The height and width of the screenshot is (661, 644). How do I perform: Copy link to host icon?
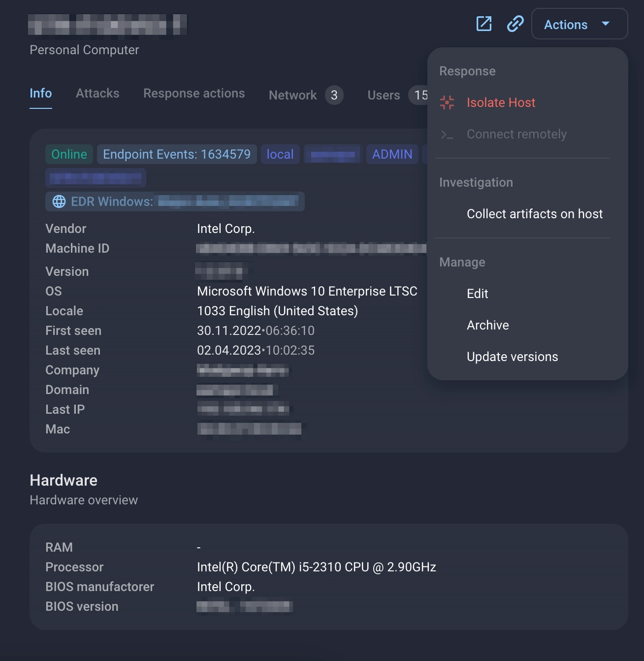(x=515, y=24)
